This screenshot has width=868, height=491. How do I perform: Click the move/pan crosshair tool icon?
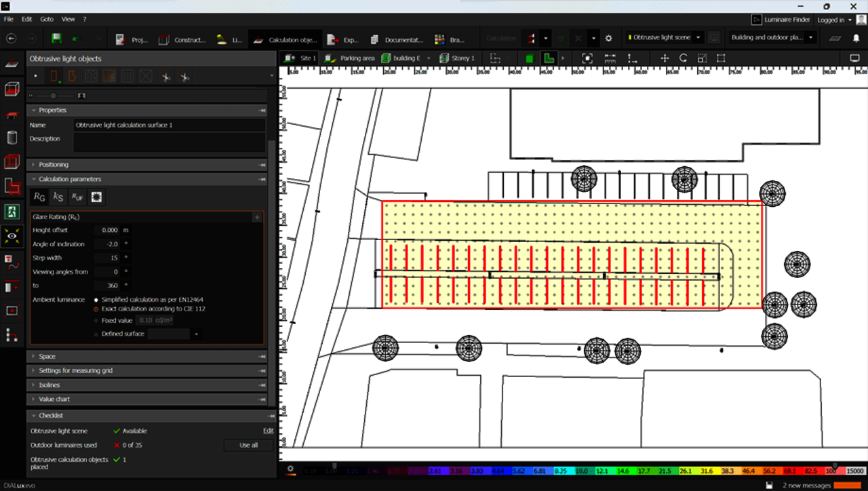click(x=664, y=58)
